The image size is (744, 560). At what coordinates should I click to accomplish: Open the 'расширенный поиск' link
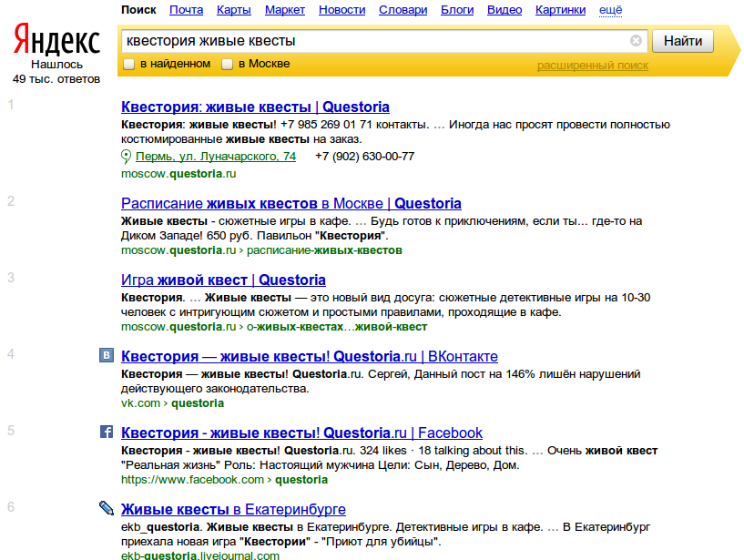pos(593,66)
